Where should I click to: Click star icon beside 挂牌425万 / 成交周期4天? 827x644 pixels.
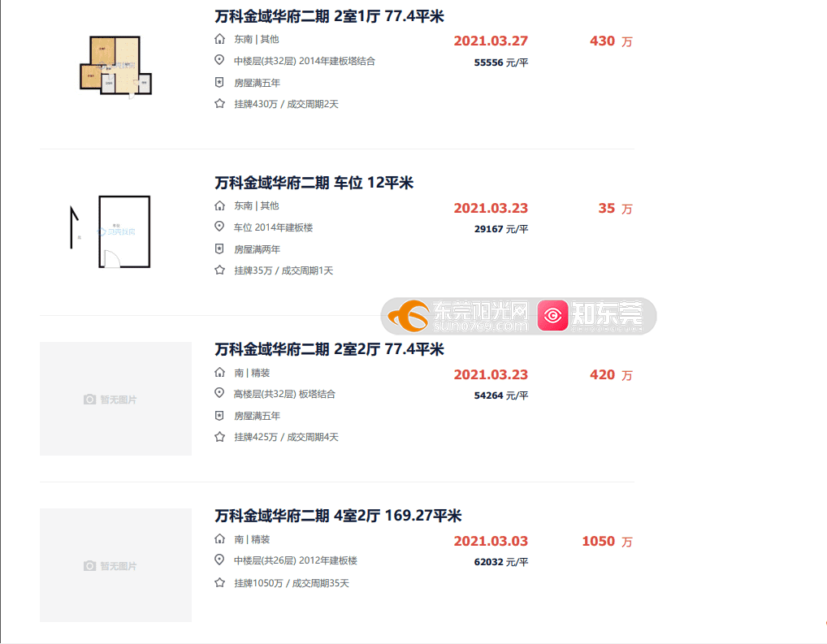coord(220,437)
